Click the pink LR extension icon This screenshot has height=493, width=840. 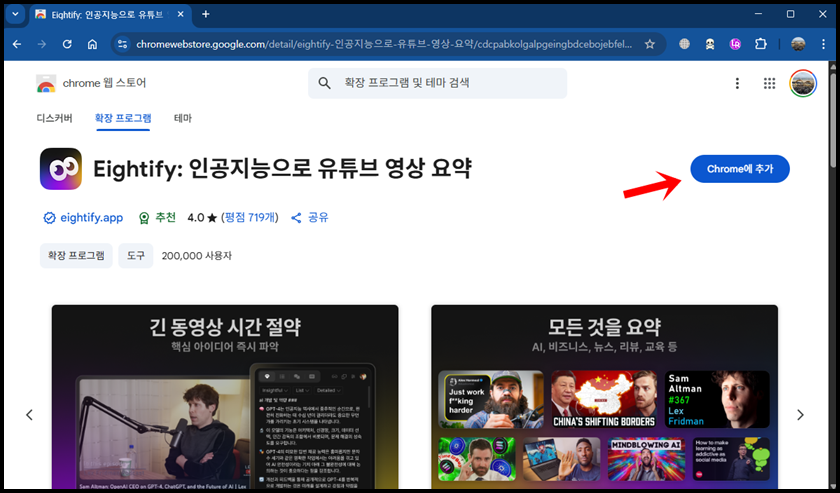pyautogui.click(x=735, y=44)
